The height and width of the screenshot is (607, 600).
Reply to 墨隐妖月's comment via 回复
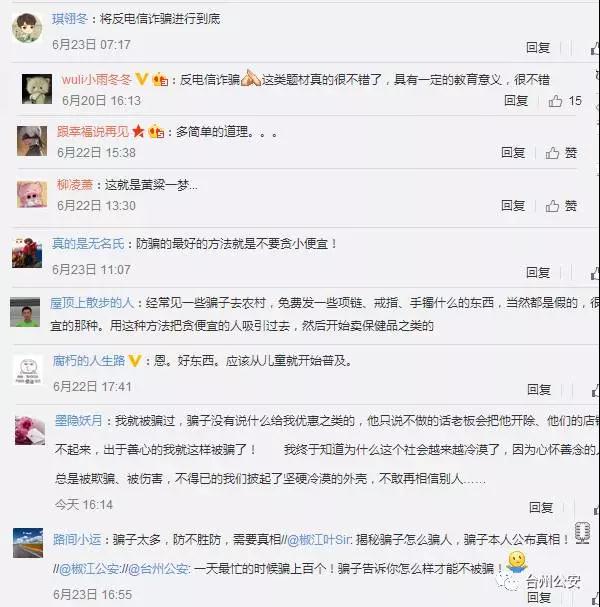(x=541, y=507)
